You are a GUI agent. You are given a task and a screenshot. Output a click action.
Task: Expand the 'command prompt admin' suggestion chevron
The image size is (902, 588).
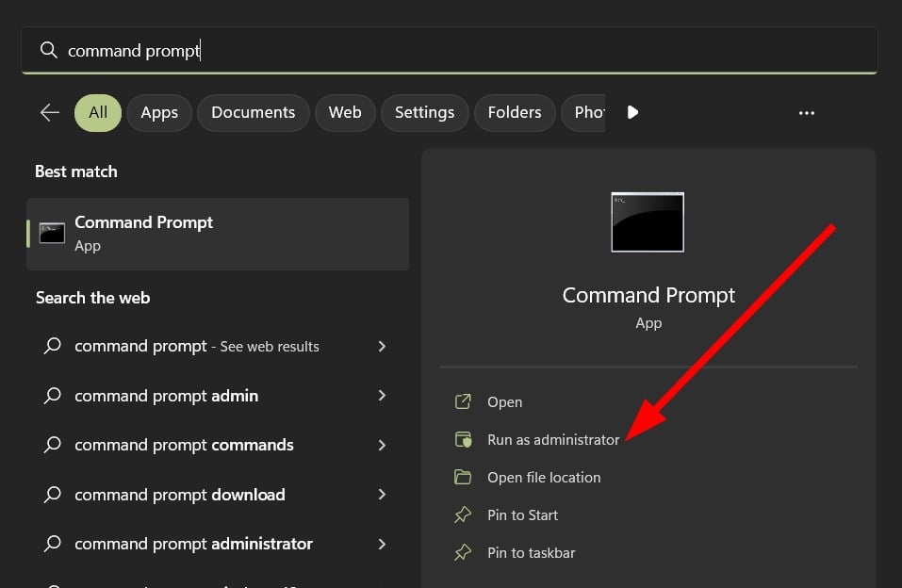382,396
